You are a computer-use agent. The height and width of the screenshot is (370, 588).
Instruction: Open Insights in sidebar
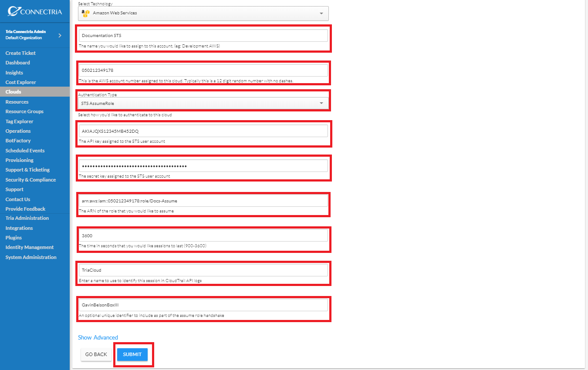click(x=14, y=73)
